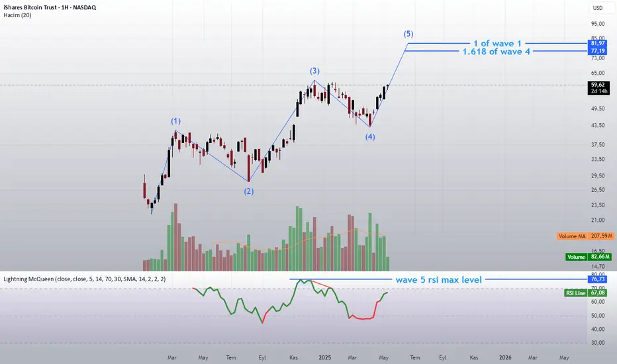
Task: Click the '1.618 of wave 4' annotation
Action: [x=496, y=52]
